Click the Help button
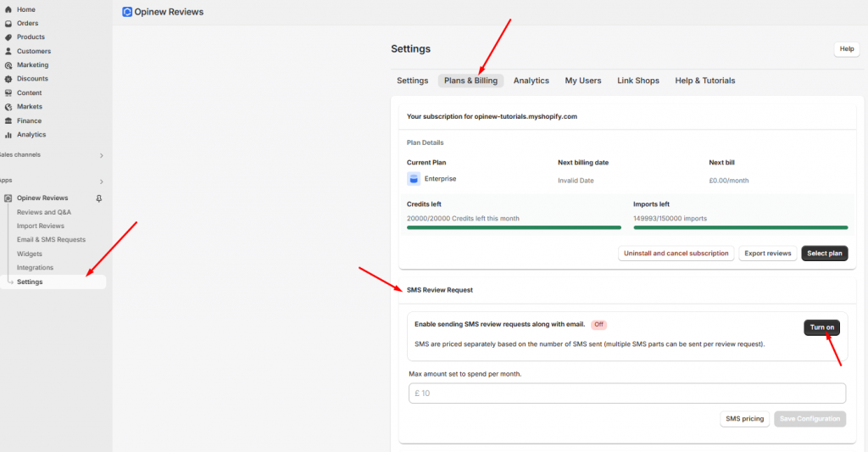This screenshot has width=868, height=452. click(847, 49)
